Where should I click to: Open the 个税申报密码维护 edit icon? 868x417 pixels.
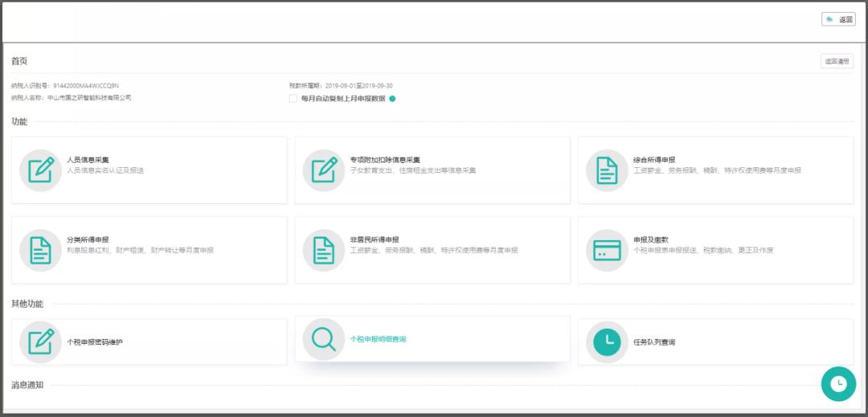coord(40,341)
